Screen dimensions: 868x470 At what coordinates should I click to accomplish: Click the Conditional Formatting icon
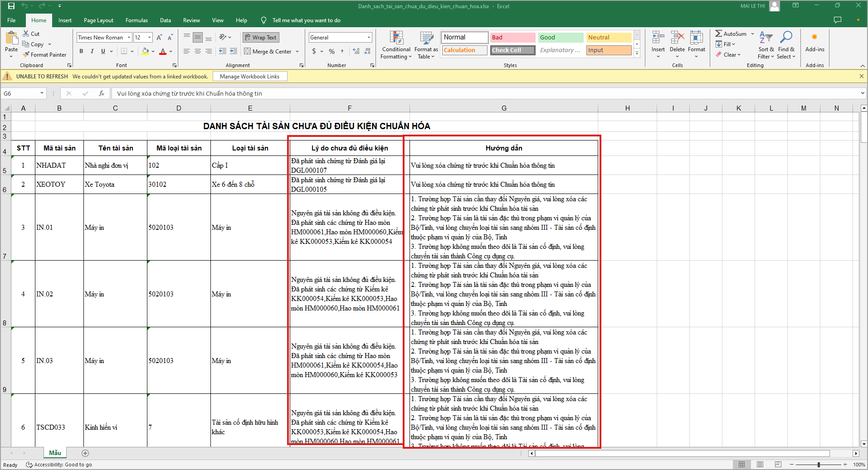[x=396, y=38]
